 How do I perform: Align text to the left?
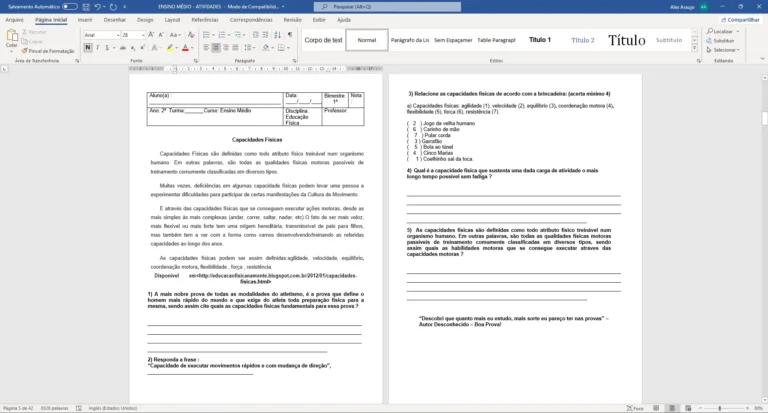click(x=206, y=48)
